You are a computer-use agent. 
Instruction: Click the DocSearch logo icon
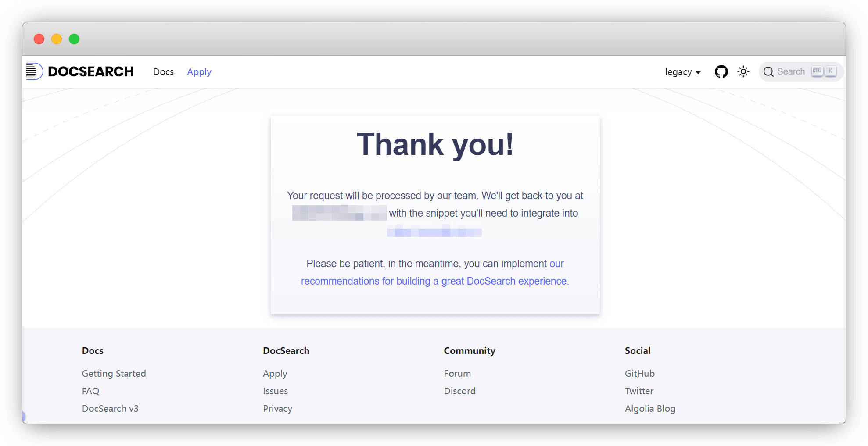[34, 71]
